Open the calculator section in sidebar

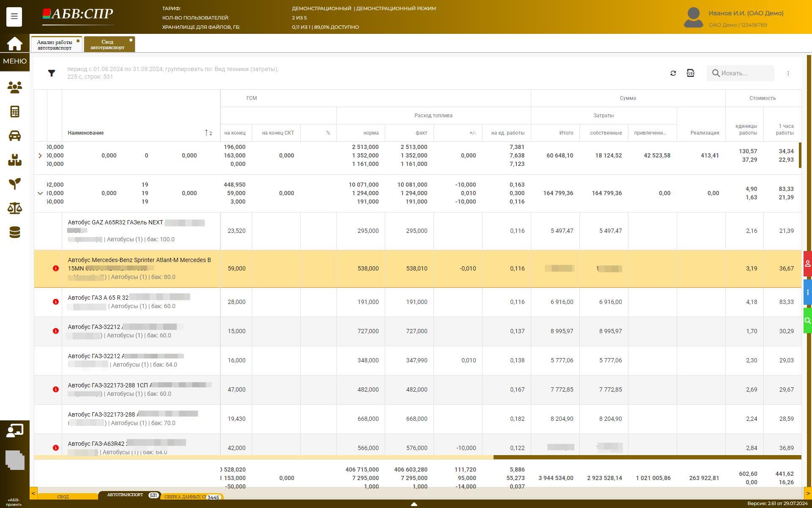(15, 112)
